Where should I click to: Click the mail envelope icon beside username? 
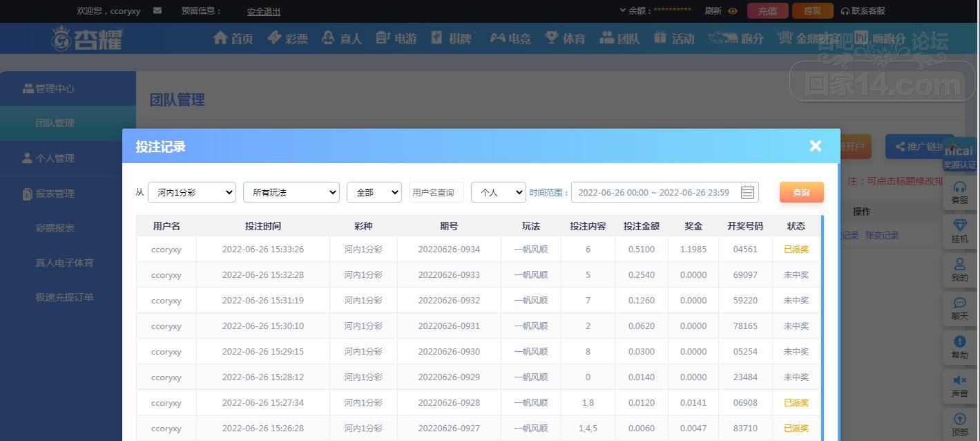click(157, 11)
